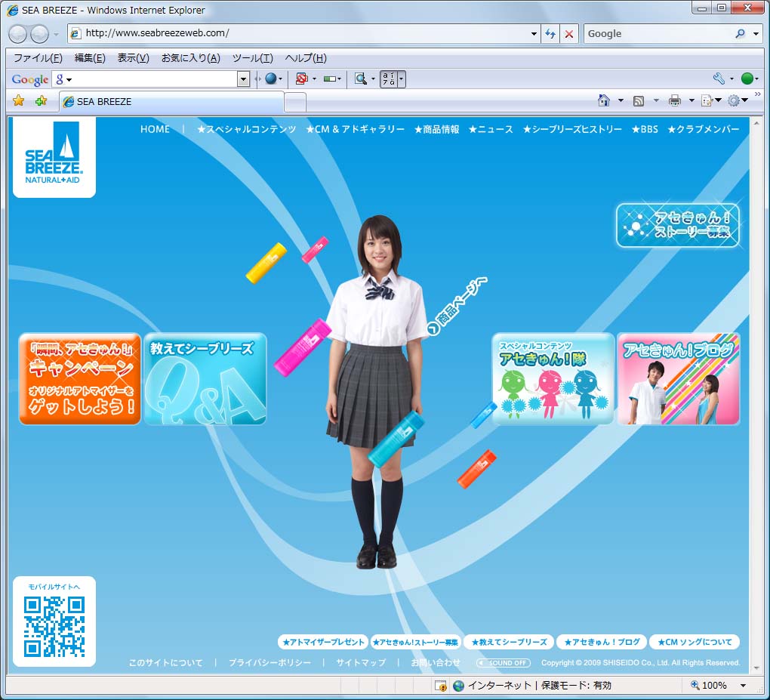
Task: Open ★スペシャルコンテンツ navigation link
Action: tap(247, 129)
